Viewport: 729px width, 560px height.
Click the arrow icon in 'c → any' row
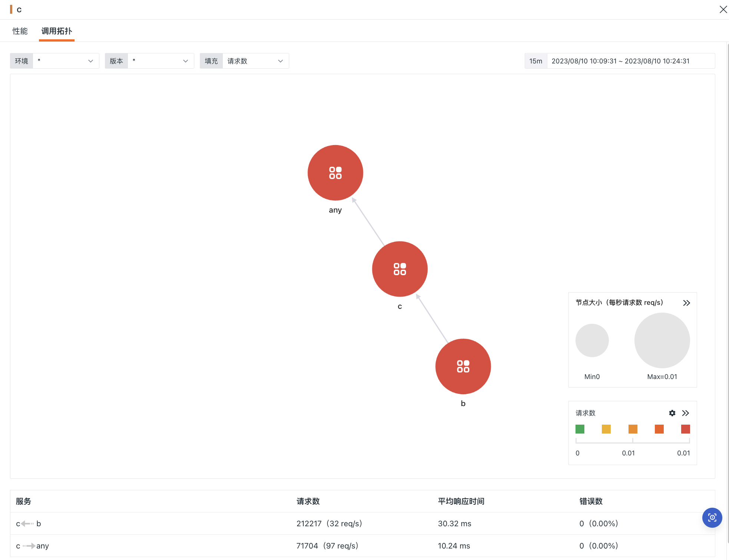tap(29, 546)
